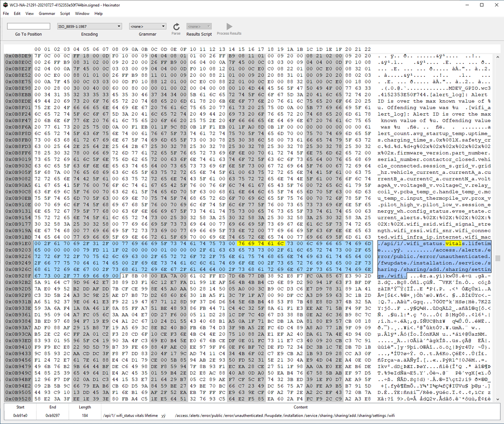Click the offset address 0x0B91E0
This screenshot has width=504, height=424.
click(x=18, y=243)
